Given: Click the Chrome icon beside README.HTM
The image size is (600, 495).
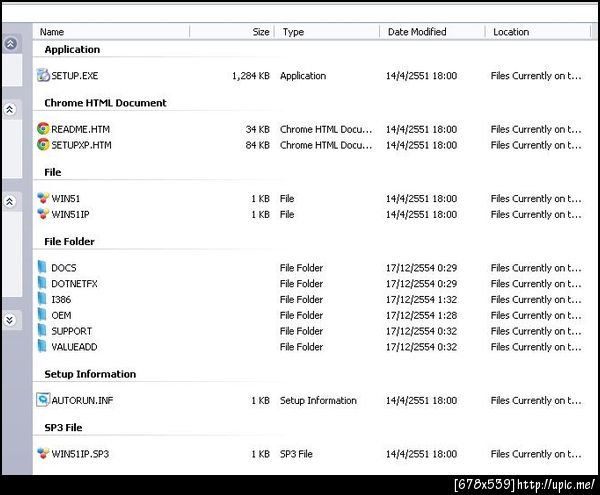Looking at the screenshot, I should pos(43,129).
